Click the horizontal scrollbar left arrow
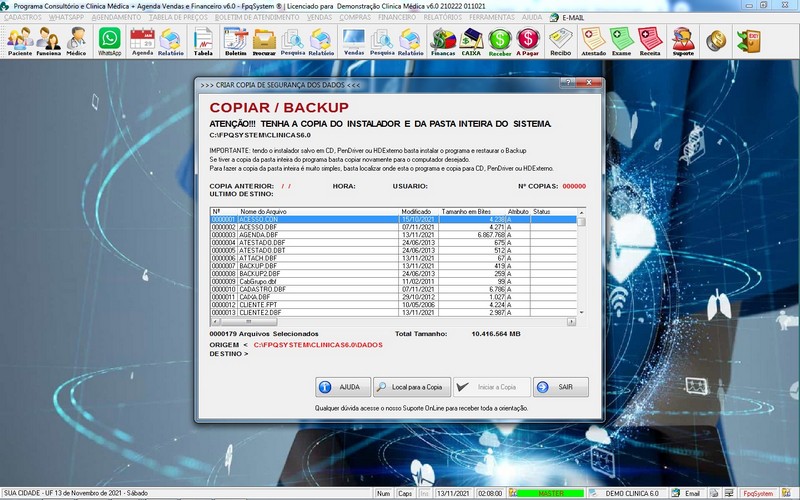Image resolution: width=800 pixels, height=500 pixels. pos(215,322)
